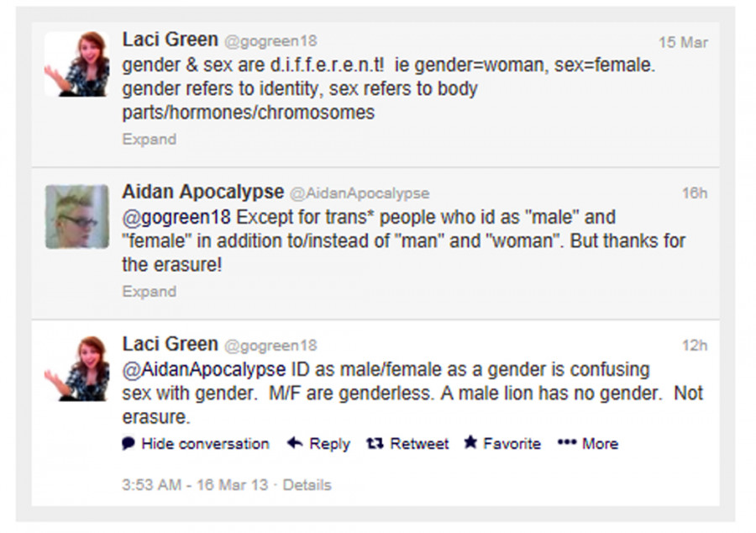Viewport: 756px width, 533px height.
Task: Click the 12h timestamp on the last tweet
Action: (694, 346)
